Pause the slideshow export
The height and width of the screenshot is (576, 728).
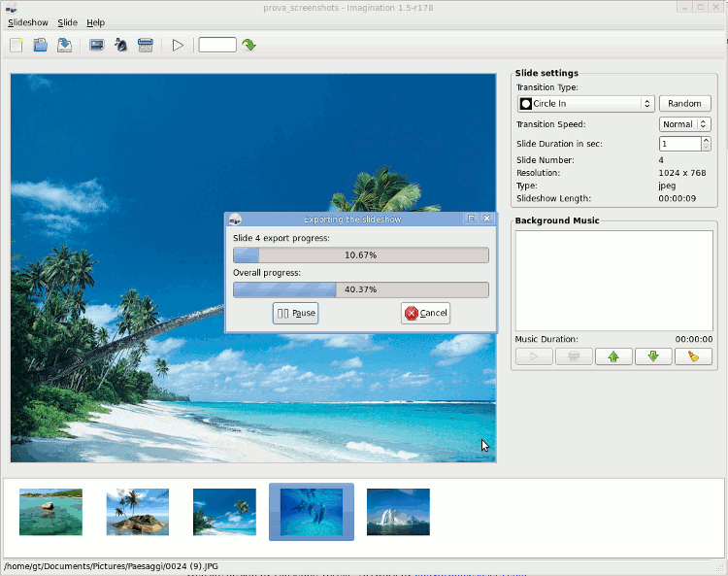pyautogui.click(x=295, y=313)
